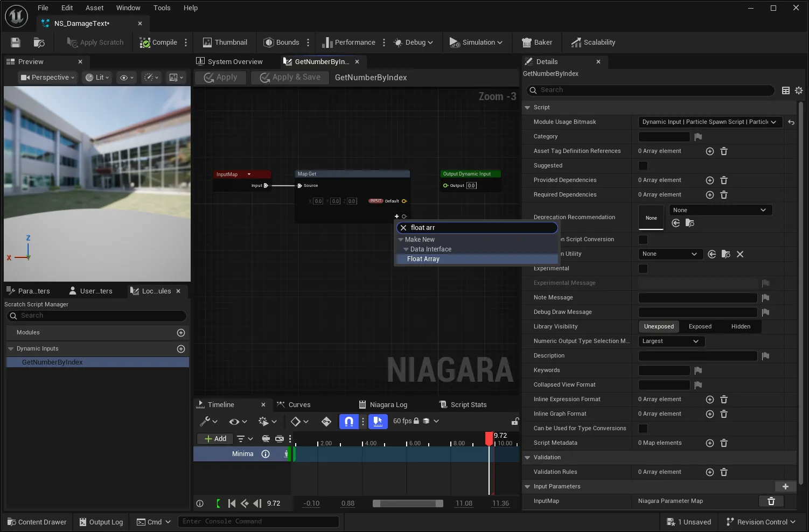Click the Compile button
The image size is (809, 532).
pos(158,43)
